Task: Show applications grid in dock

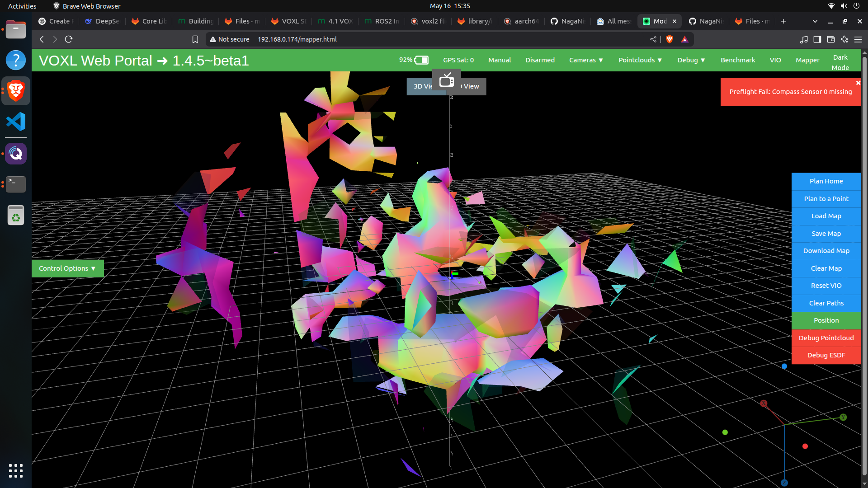Action: pyautogui.click(x=16, y=471)
